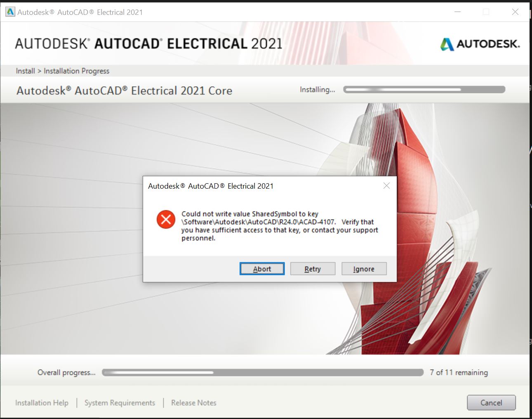The image size is (532, 419).
Task: Click the 7 of 11 remaining label
Action: click(x=459, y=372)
